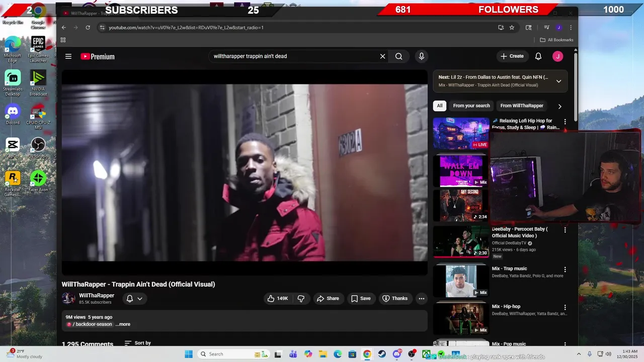
Task: Select the All filter chip
Action: (x=440, y=106)
